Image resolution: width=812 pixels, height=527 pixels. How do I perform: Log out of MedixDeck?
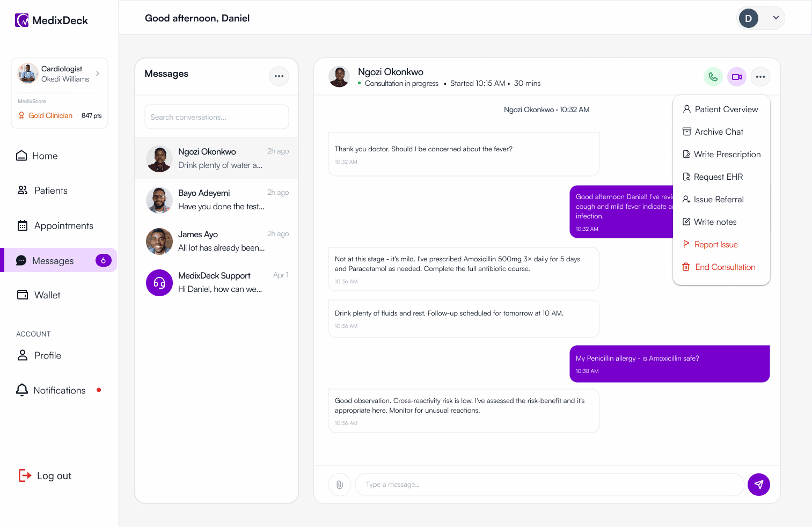[x=45, y=475]
